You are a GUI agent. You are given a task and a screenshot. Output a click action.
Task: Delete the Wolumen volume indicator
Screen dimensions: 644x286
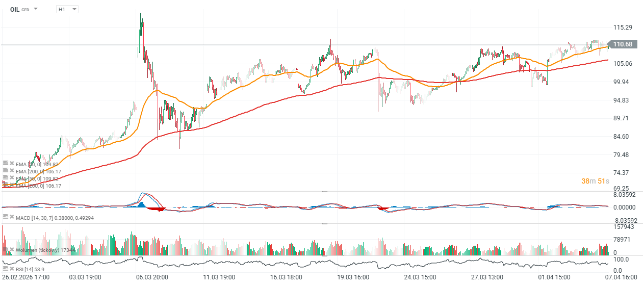click(11, 250)
